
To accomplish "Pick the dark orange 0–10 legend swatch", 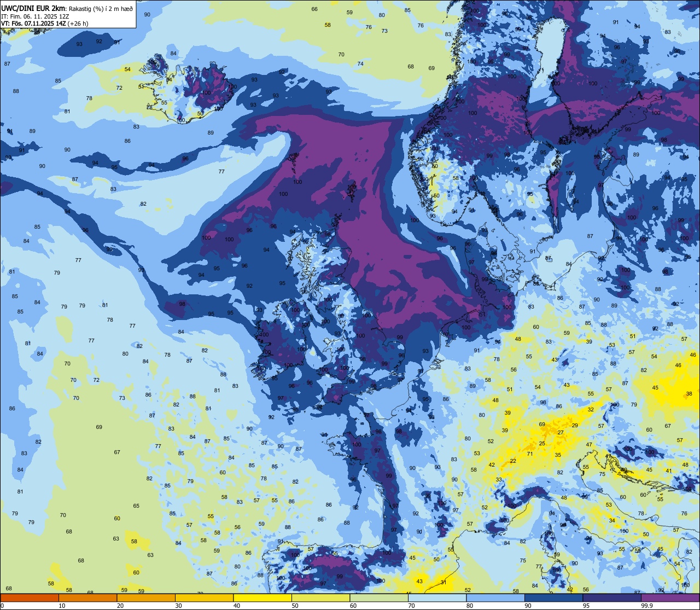I will pyautogui.click(x=30, y=597).
